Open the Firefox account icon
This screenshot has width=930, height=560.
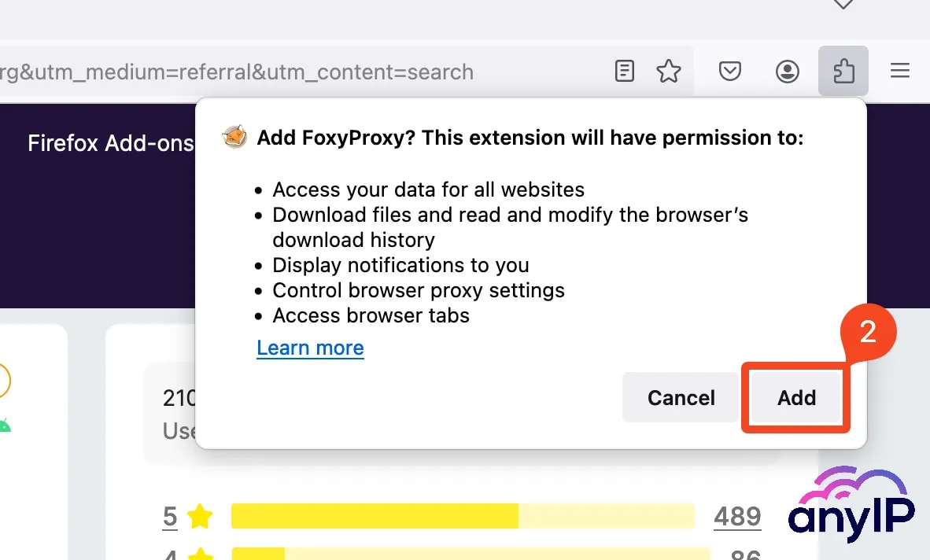[x=787, y=71]
